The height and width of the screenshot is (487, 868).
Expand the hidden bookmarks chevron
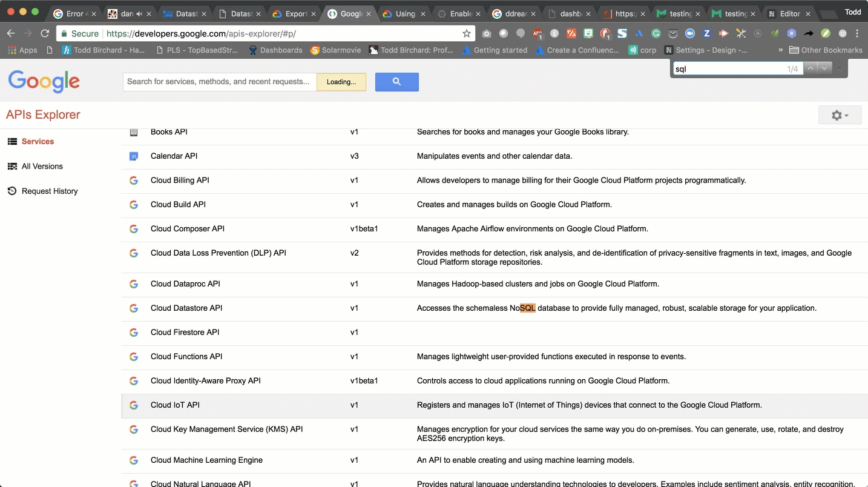780,50
